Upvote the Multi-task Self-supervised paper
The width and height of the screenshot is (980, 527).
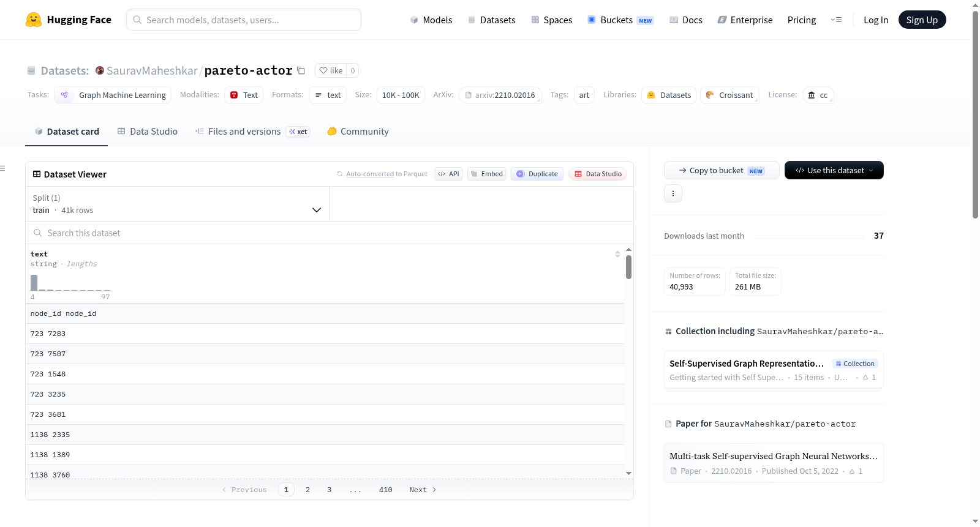(856, 471)
